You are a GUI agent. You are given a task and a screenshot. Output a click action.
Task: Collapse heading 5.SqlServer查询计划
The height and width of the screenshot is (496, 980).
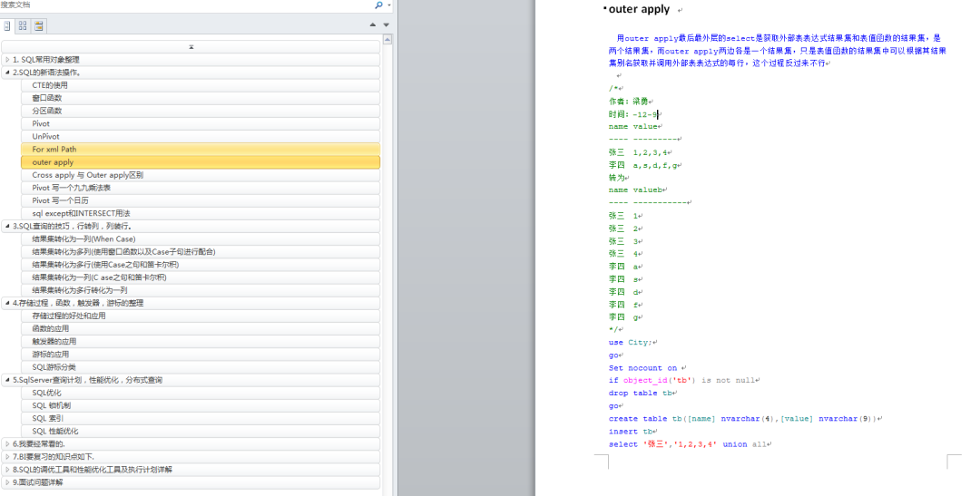(7, 380)
